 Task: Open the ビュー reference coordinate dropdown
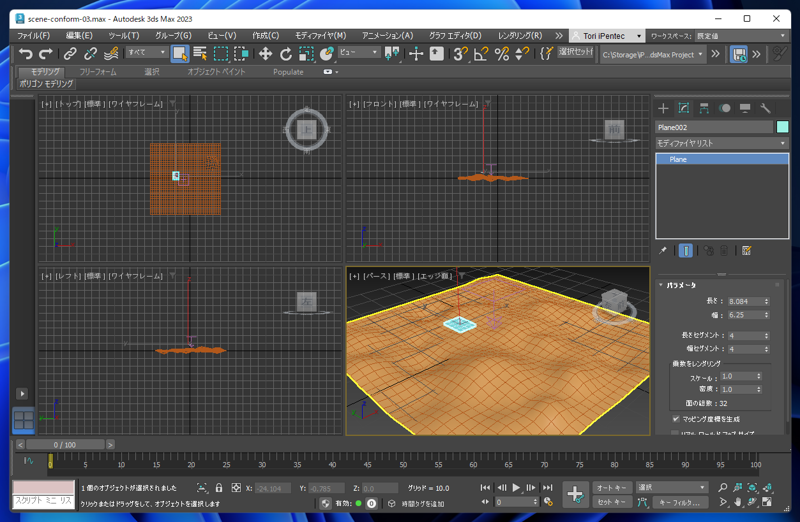point(359,52)
